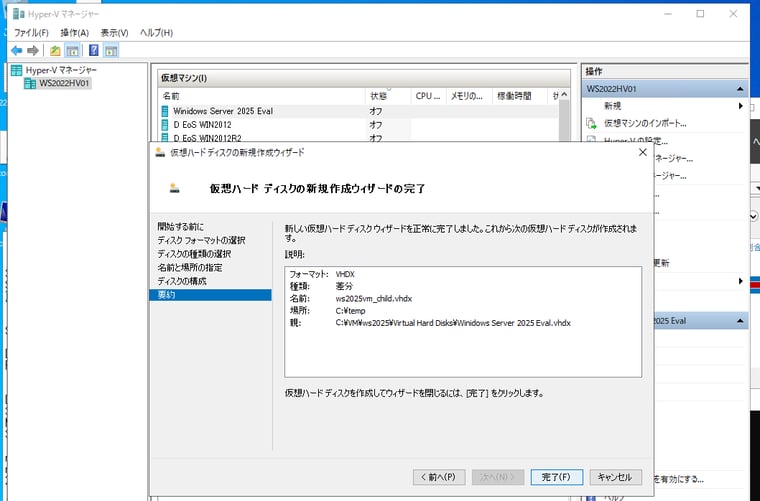Select the Winidows Server 2025 Eval VM row
This screenshot has width=760, height=501.
359,111
